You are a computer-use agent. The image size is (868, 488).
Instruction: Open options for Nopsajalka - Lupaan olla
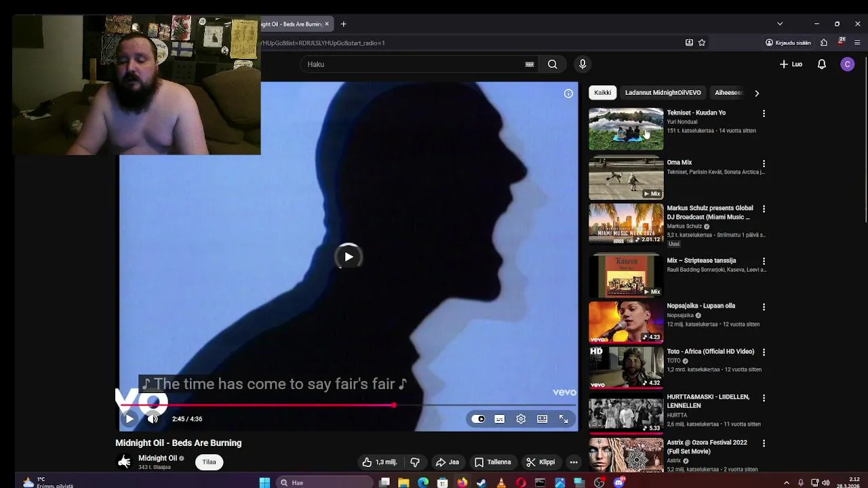point(764,306)
